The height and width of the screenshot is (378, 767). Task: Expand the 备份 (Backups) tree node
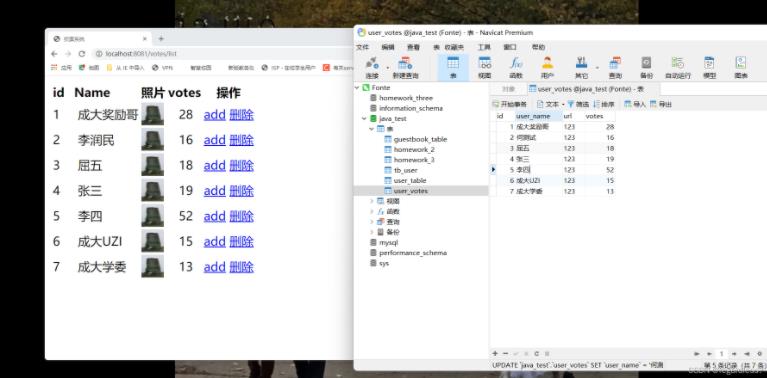(x=371, y=232)
